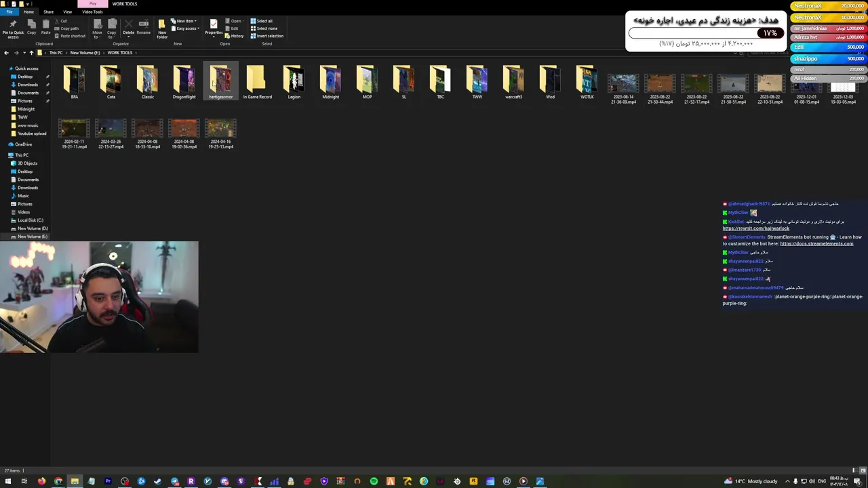Open Spotify from the taskbar
The image size is (868, 488).
point(374,481)
